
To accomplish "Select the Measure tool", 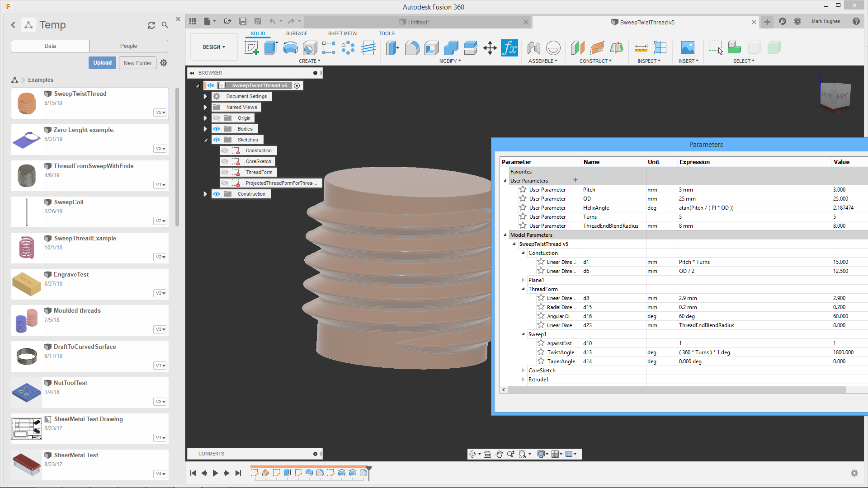I will 641,47.
